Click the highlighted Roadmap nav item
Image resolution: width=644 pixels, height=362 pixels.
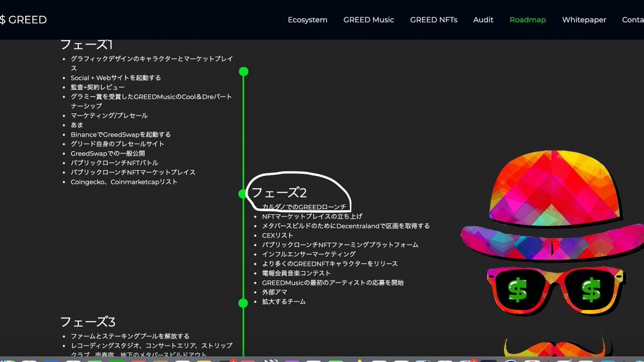click(528, 20)
